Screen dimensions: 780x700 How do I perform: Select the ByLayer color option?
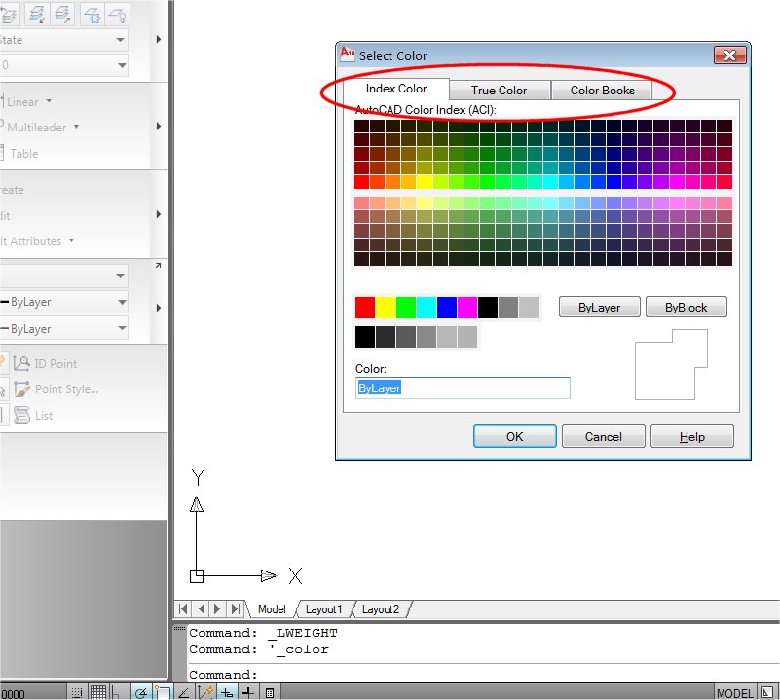click(598, 306)
